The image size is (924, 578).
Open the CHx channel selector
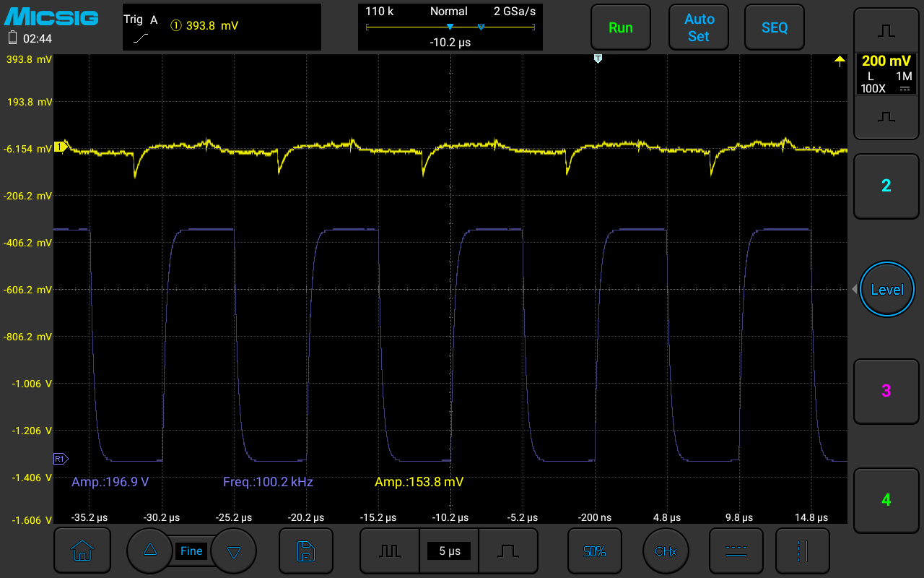[x=666, y=551]
